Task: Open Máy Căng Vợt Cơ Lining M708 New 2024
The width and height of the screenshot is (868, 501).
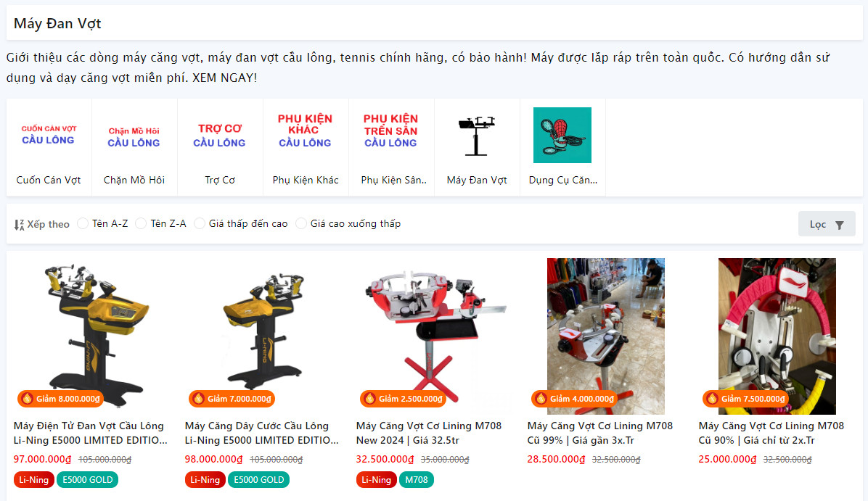Action: [428, 433]
